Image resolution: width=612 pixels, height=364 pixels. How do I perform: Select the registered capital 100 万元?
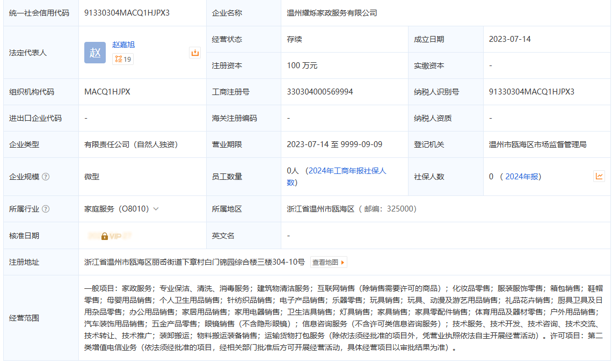pos(302,65)
